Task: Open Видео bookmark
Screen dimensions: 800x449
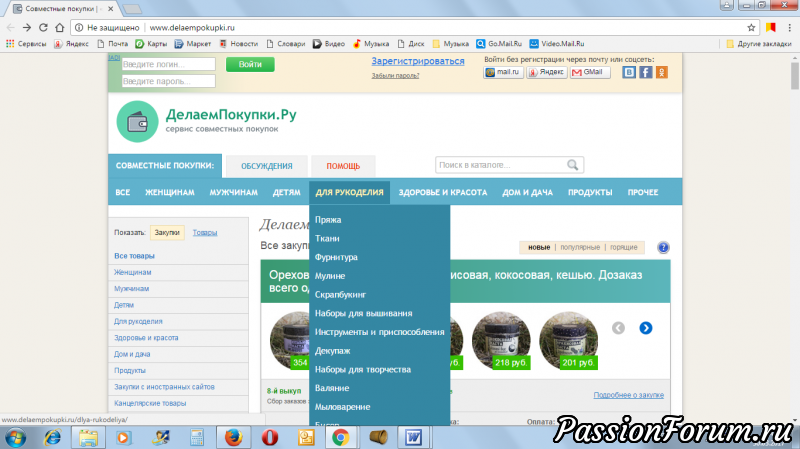Action: [x=329, y=44]
